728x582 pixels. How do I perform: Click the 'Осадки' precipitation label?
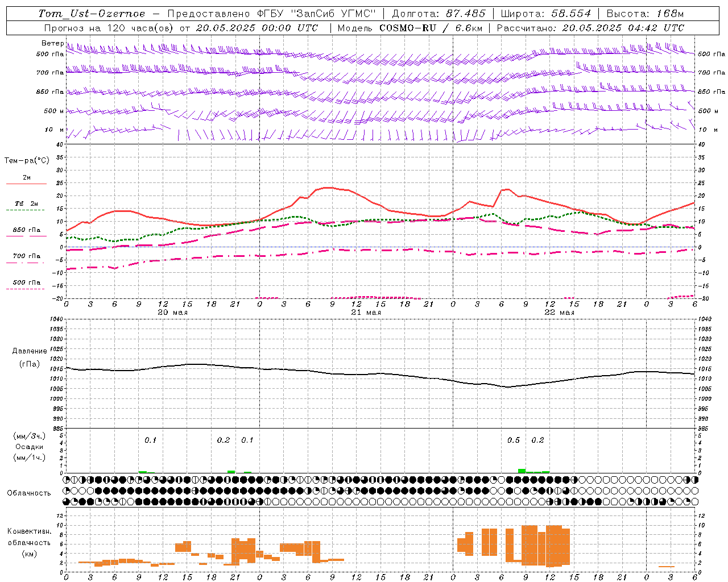click(30, 447)
